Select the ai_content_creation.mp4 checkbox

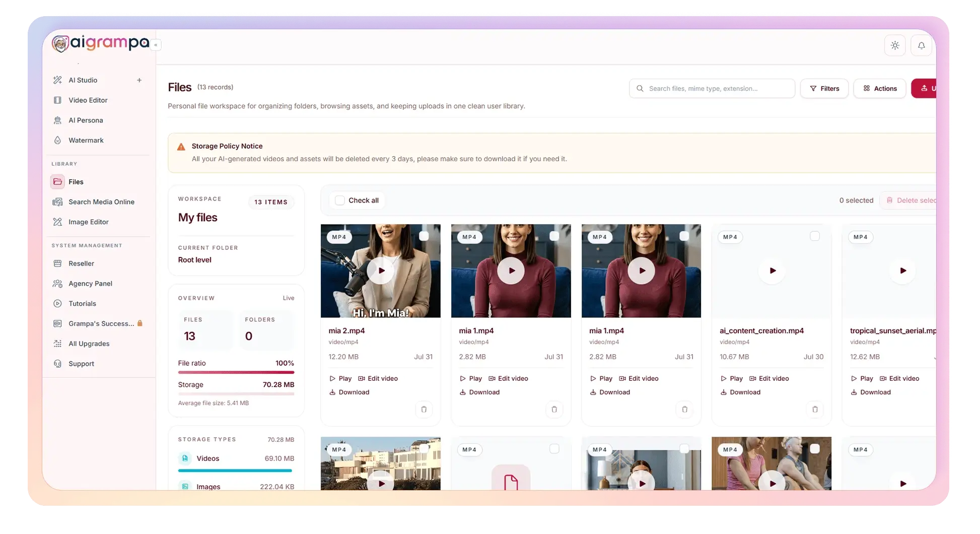[x=815, y=236]
